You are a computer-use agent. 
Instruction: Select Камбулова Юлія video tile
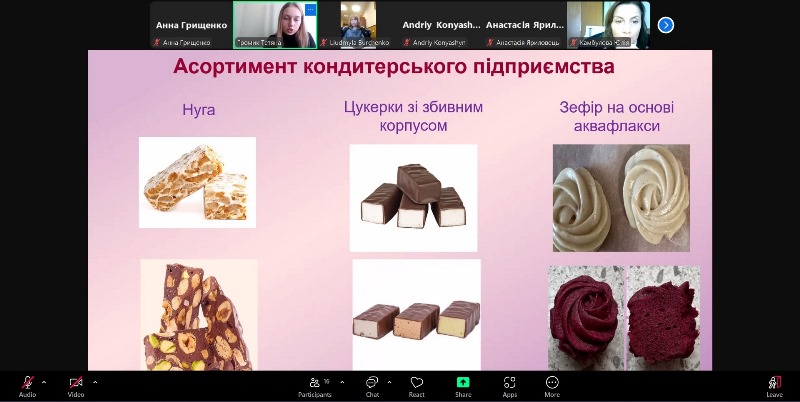tap(609, 25)
